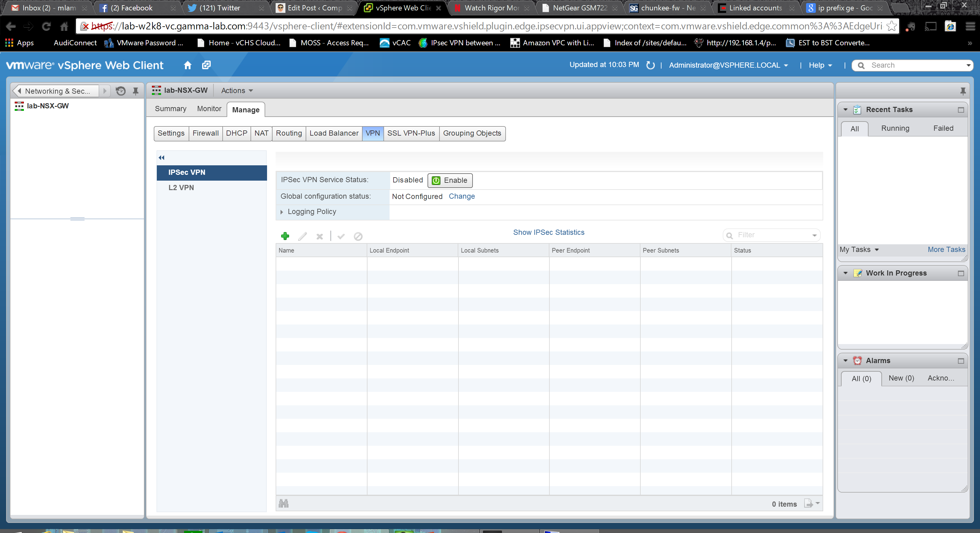Viewport: 980px width, 533px height.
Task: Minimize the Recent Tasks panel
Action: pyautogui.click(x=961, y=110)
